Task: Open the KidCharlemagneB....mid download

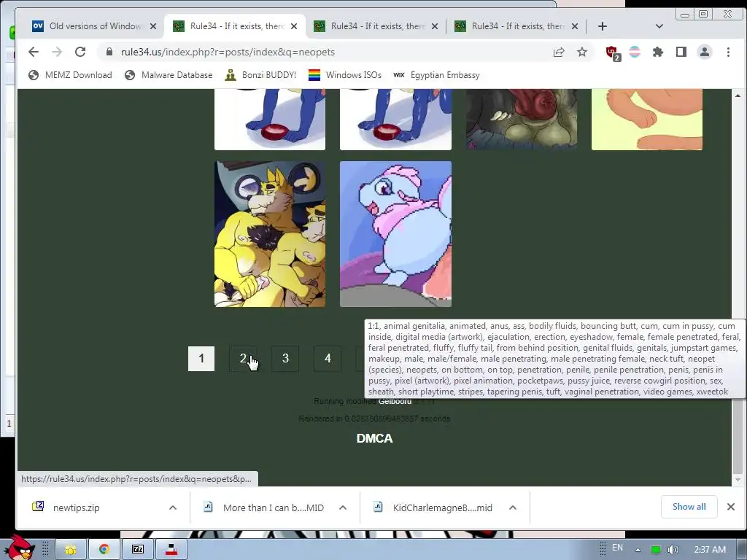Action: 442,507
